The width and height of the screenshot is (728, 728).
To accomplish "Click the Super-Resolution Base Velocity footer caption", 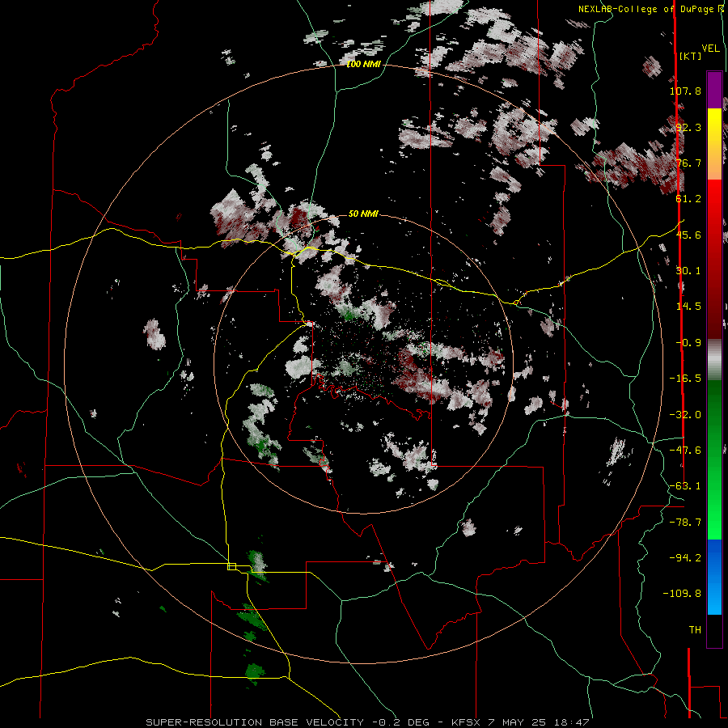I will pyautogui.click(x=368, y=722).
